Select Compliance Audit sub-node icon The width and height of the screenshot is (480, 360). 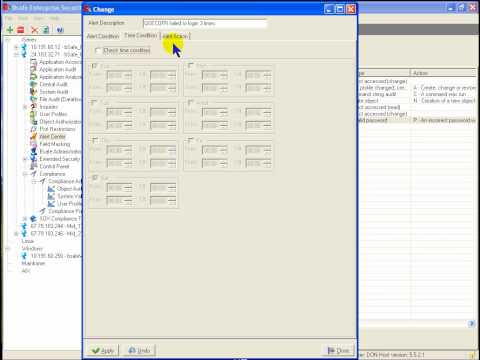coord(42,181)
